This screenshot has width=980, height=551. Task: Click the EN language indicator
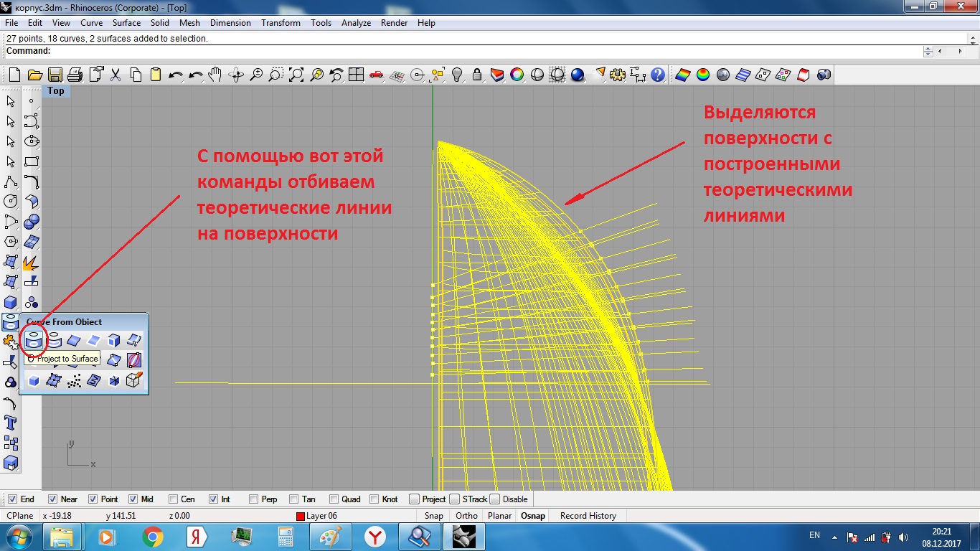(814, 535)
